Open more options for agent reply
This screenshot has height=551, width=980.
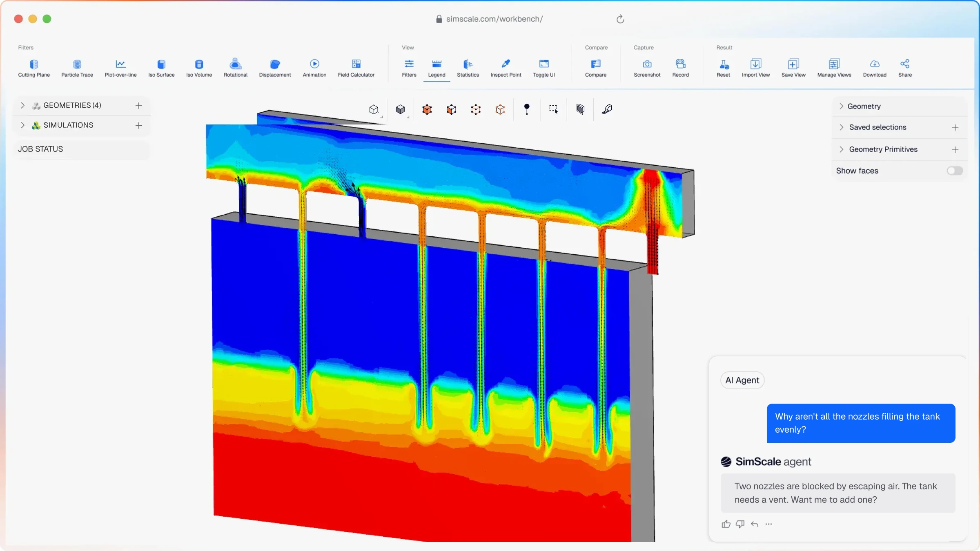click(x=768, y=524)
